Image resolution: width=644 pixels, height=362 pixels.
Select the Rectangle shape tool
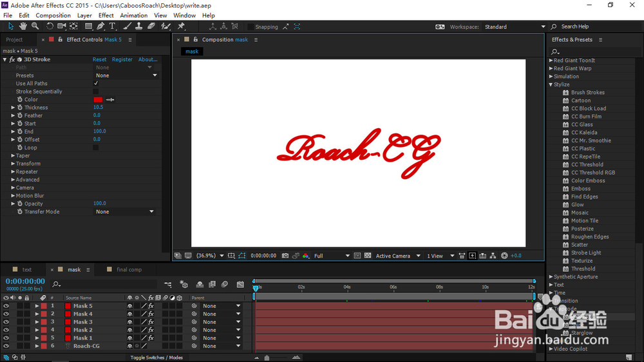click(88, 26)
